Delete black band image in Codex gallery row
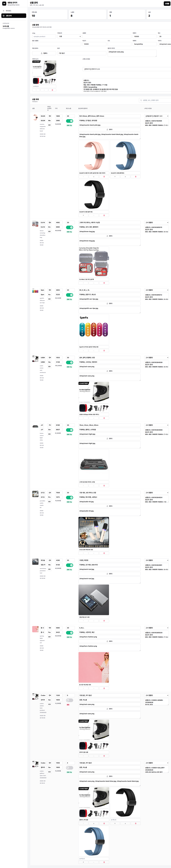The image size is (171, 868). (136, 823)
